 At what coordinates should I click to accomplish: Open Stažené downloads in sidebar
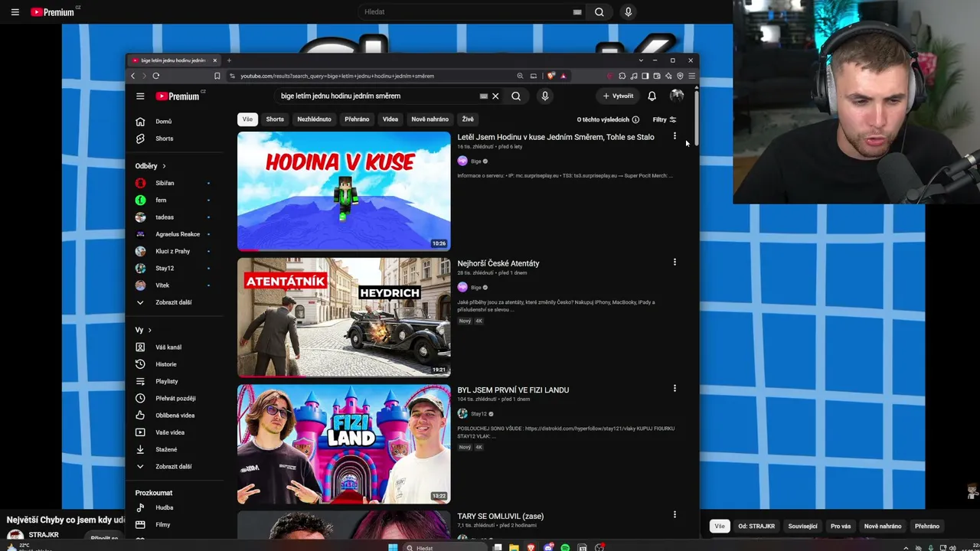[x=166, y=449]
